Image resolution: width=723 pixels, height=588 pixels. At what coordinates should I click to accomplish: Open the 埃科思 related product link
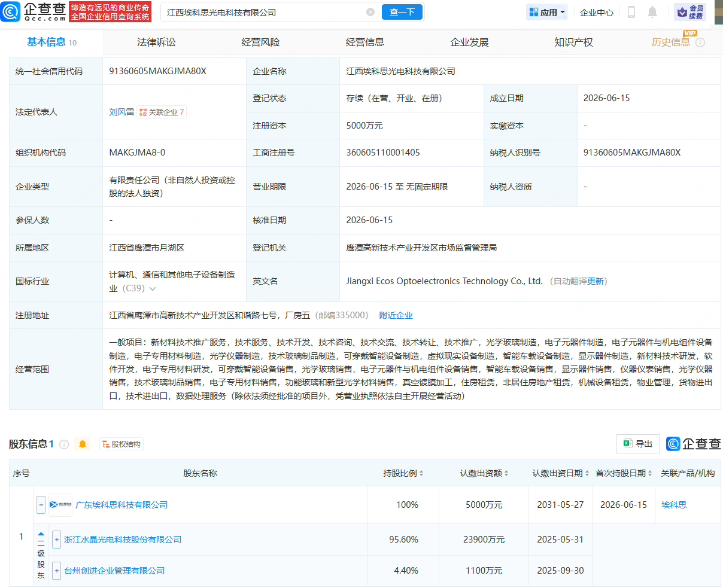(x=674, y=505)
